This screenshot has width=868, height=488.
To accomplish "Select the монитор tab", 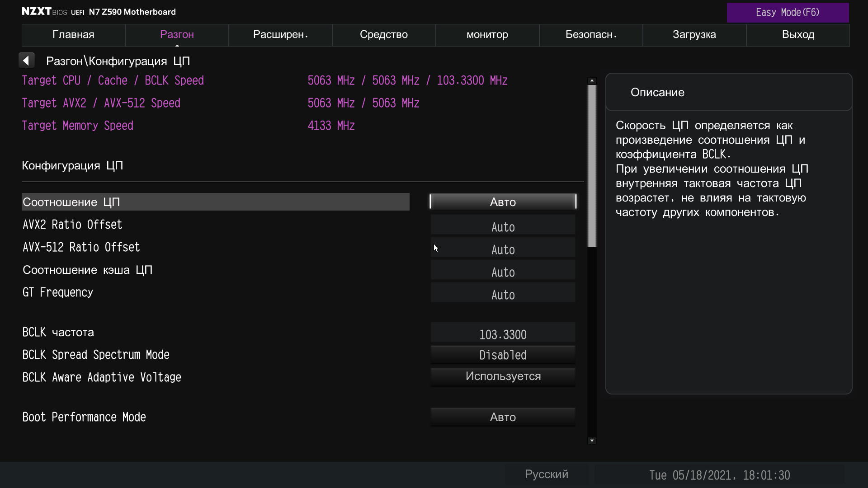I will (x=487, y=35).
